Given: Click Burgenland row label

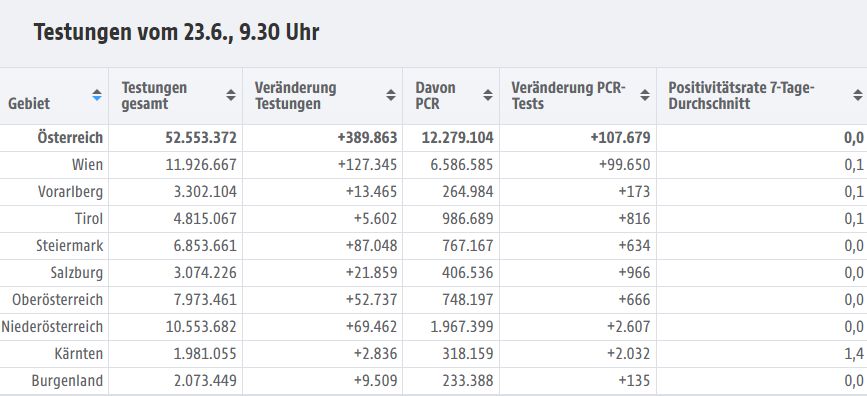Looking at the screenshot, I should [x=67, y=382].
